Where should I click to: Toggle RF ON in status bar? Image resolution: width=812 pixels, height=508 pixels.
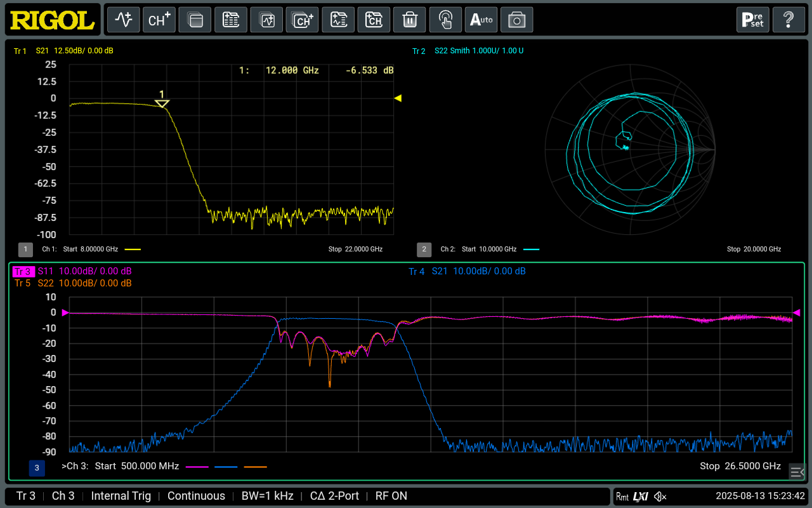(x=391, y=496)
